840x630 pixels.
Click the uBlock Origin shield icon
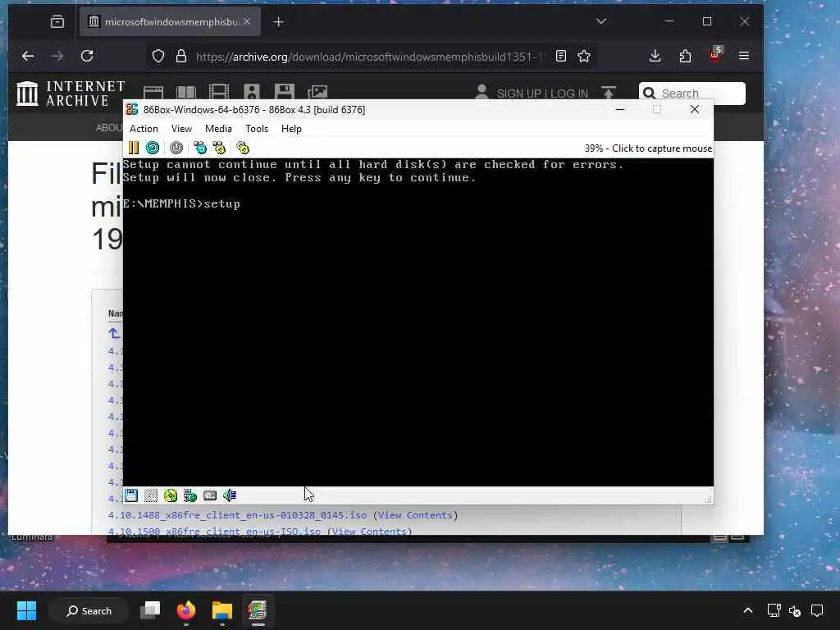coord(715,55)
